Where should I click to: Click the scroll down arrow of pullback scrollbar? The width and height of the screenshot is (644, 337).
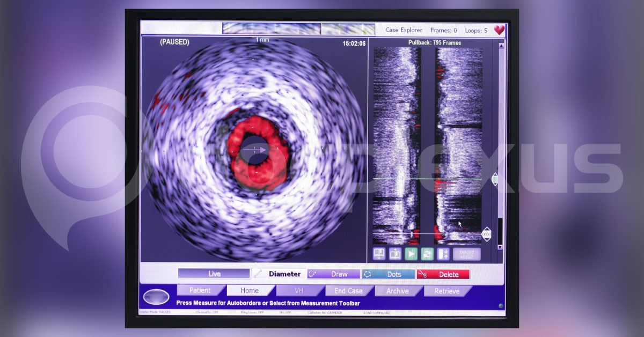pyautogui.click(x=501, y=247)
